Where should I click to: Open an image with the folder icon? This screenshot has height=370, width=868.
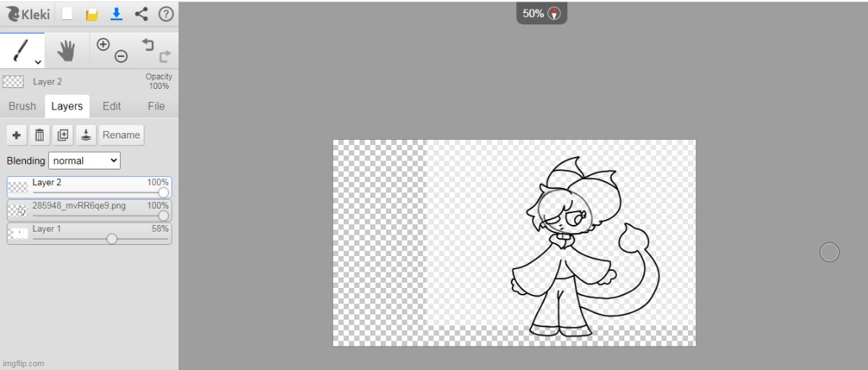91,14
